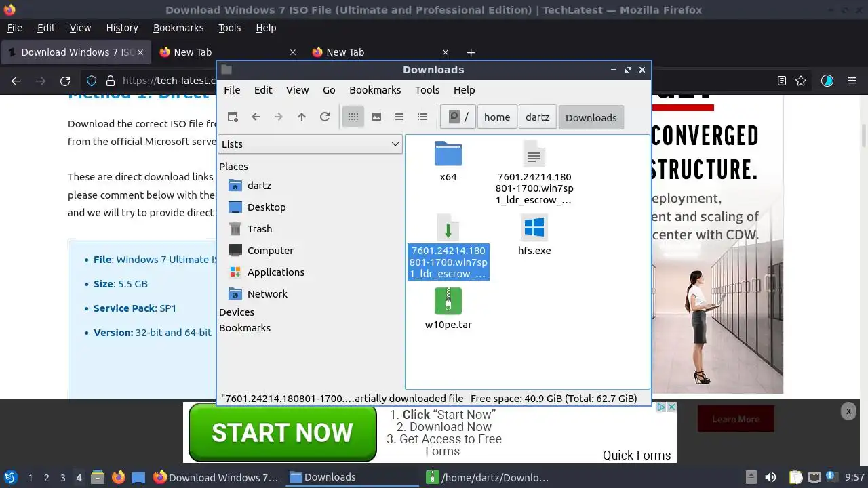Go back in Firefox
The height and width of the screenshot is (488, 868).
coord(16,81)
